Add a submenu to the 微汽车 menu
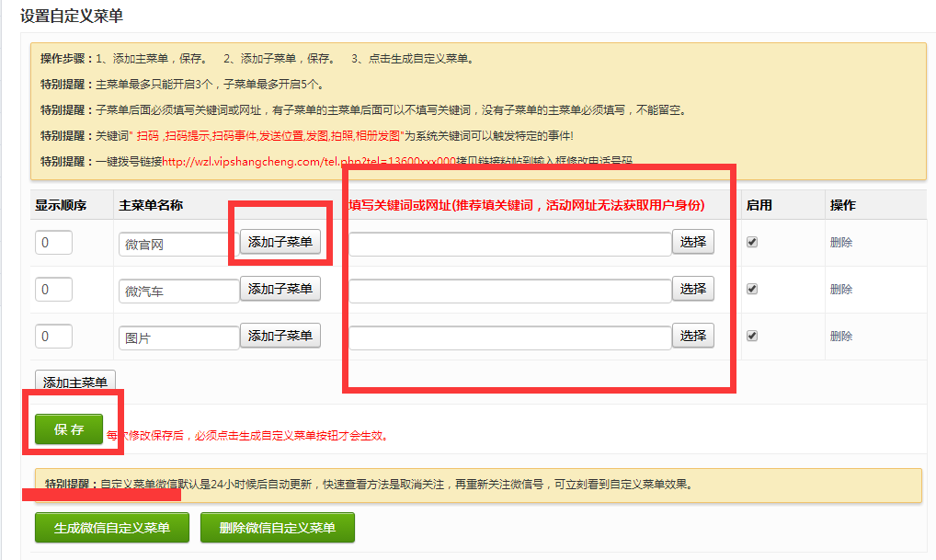This screenshot has height=560, width=936. click(280, 289)
